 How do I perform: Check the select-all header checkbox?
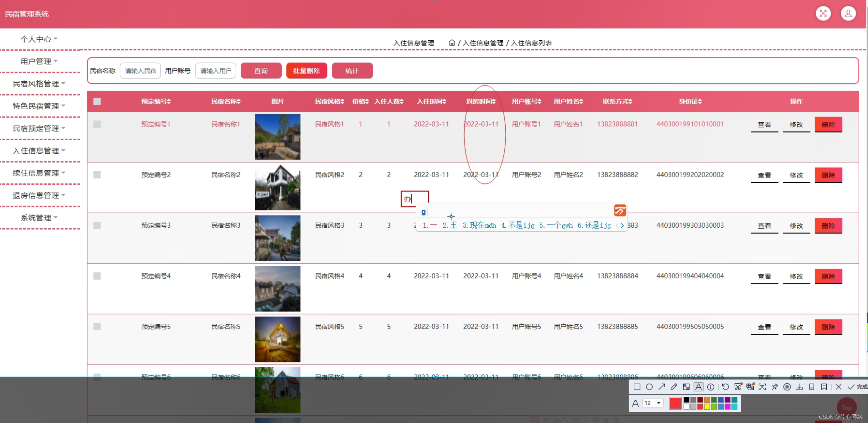(97, 101)
